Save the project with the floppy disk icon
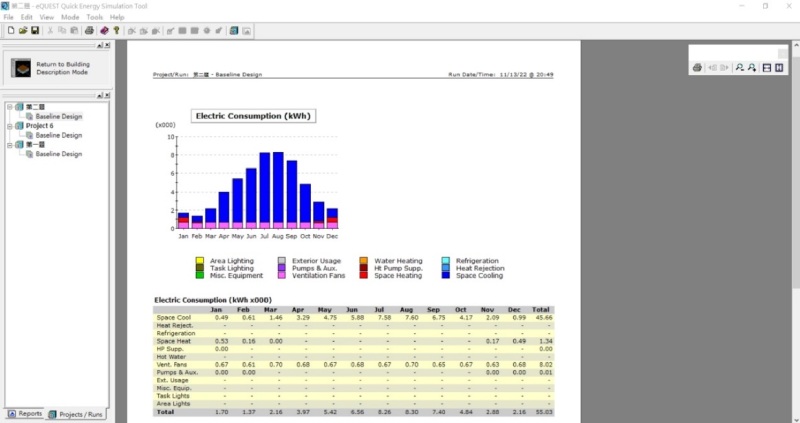The image size is (800, 423). 34,31
